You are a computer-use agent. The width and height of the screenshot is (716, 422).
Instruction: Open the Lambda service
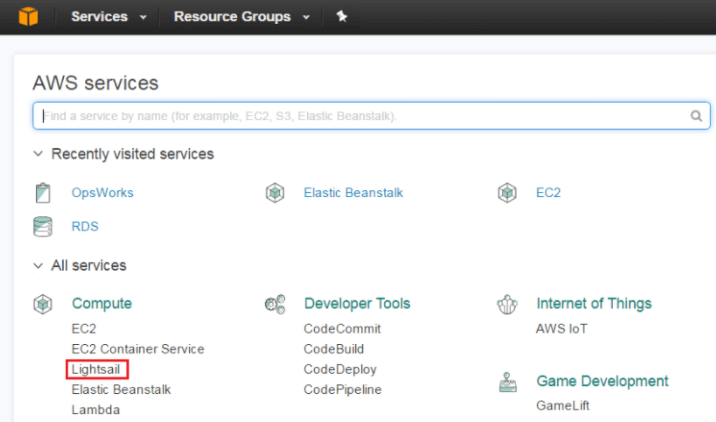click(x=95, y=410)
